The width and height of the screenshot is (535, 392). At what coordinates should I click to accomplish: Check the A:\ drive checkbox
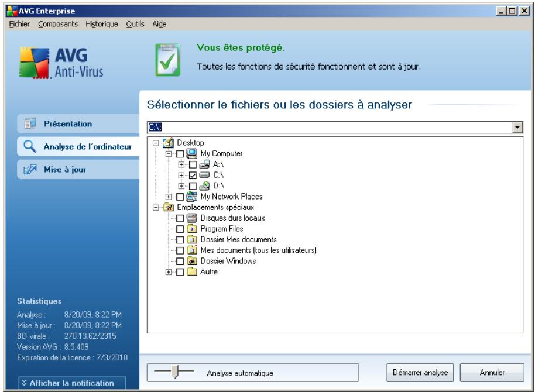(193, 165)
